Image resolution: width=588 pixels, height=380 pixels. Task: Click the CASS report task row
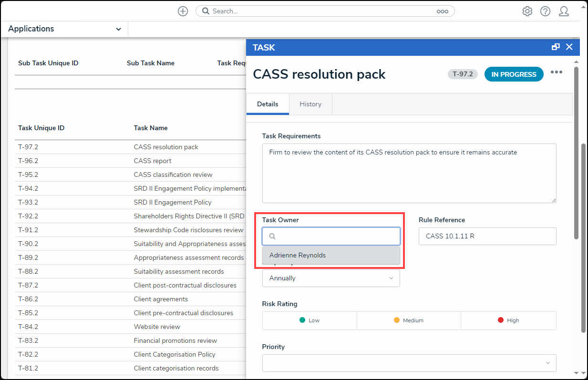coord(153,161)
